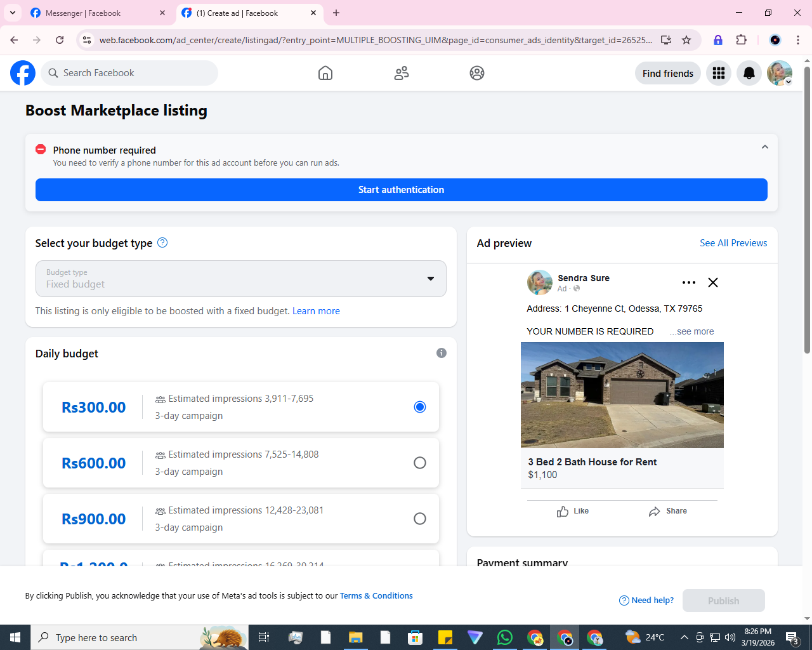Click the Sendra Sure name in preview
812x650 pixels.
pyautogui.click(x=584, y=278)
